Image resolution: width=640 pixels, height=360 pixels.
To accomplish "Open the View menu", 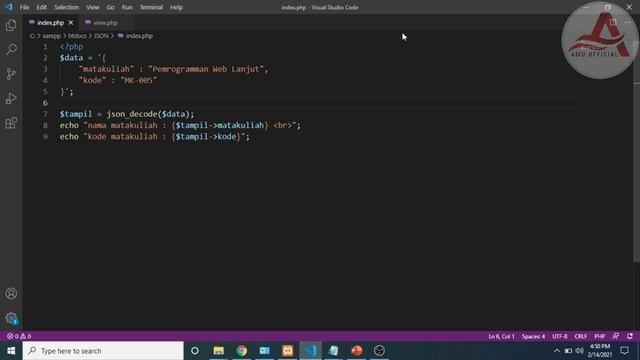I will (93, 7).
